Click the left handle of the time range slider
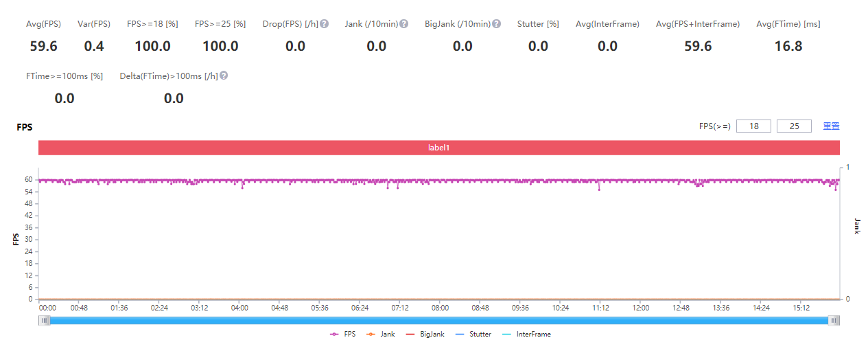The height and width of the screenshot is (340, 868). click(45, 320)
